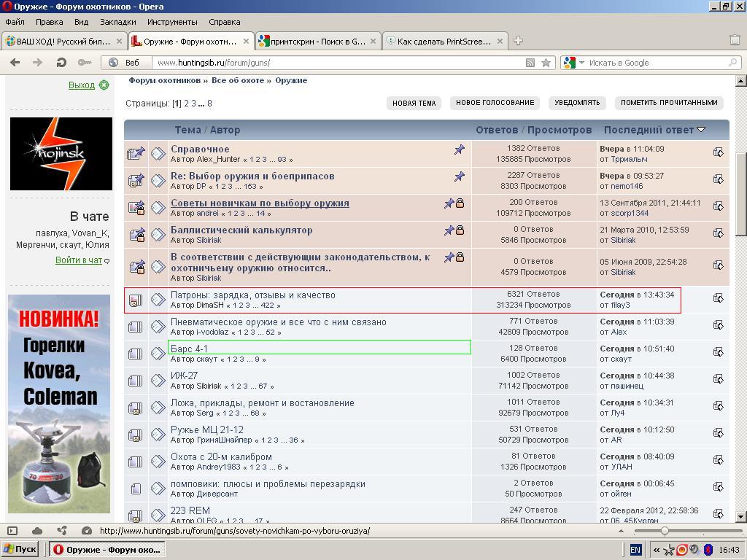The image size is (747, 560).
Task: Click the EN language indicator in taskbar
Action: [x=635, y=550]
